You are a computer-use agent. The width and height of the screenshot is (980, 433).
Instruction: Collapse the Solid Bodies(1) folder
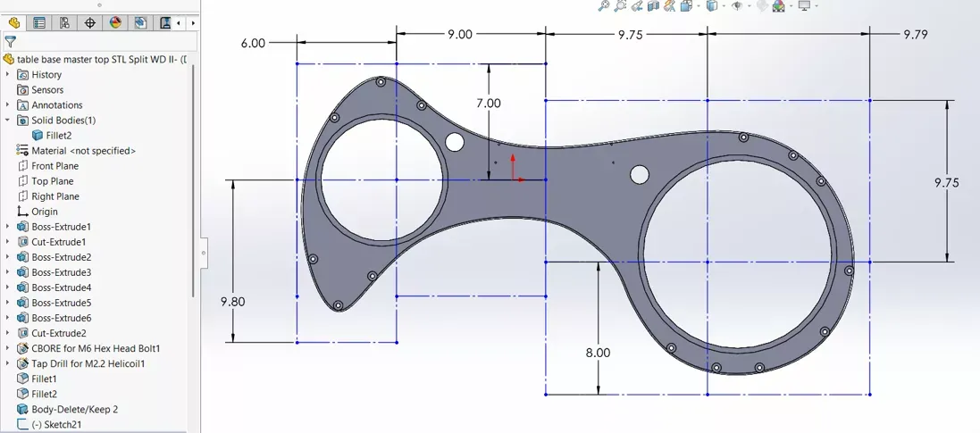7,120
